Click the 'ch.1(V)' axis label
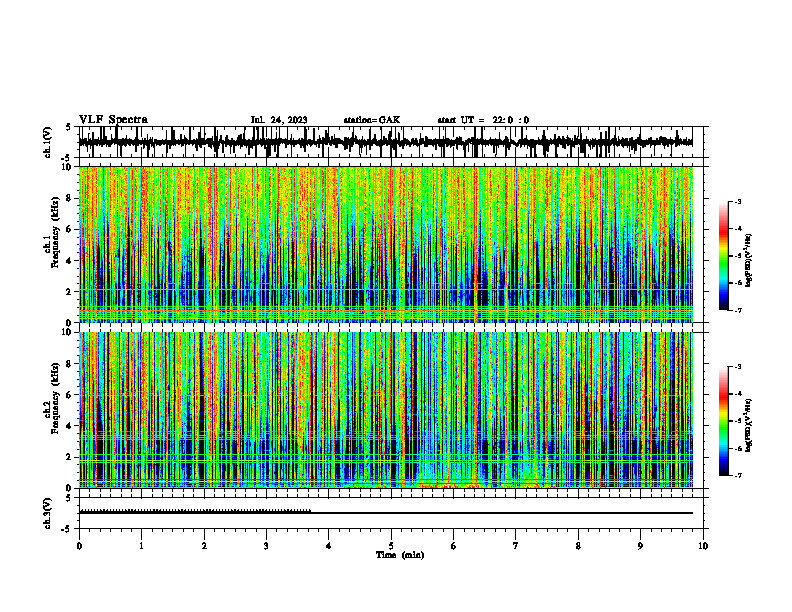 tap(48, 142)
